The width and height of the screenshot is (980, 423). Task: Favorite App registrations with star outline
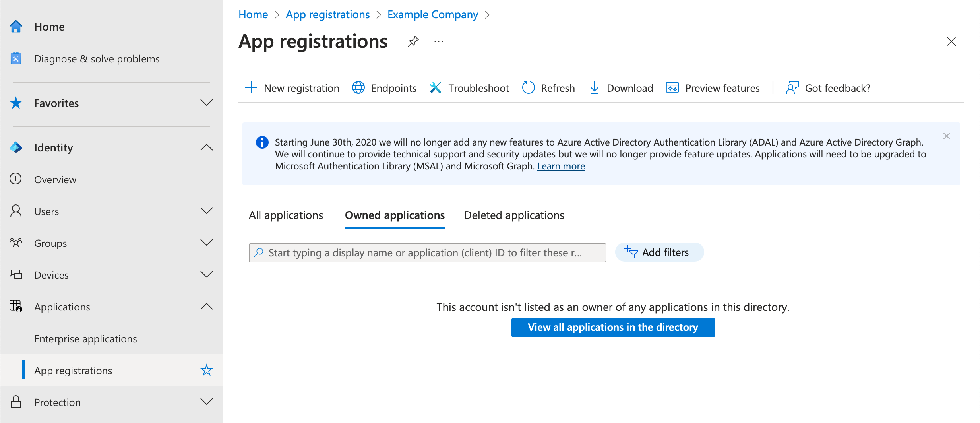pos(207,370)
